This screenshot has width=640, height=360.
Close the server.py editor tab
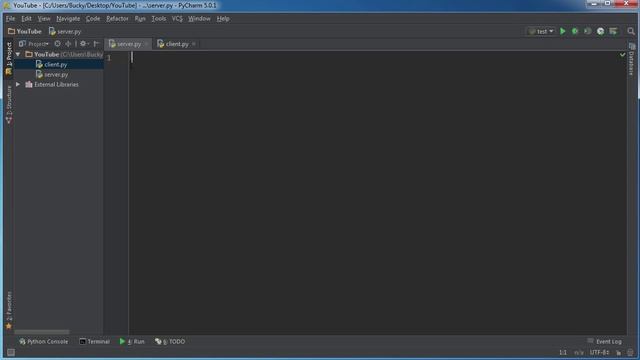(147, 44)
